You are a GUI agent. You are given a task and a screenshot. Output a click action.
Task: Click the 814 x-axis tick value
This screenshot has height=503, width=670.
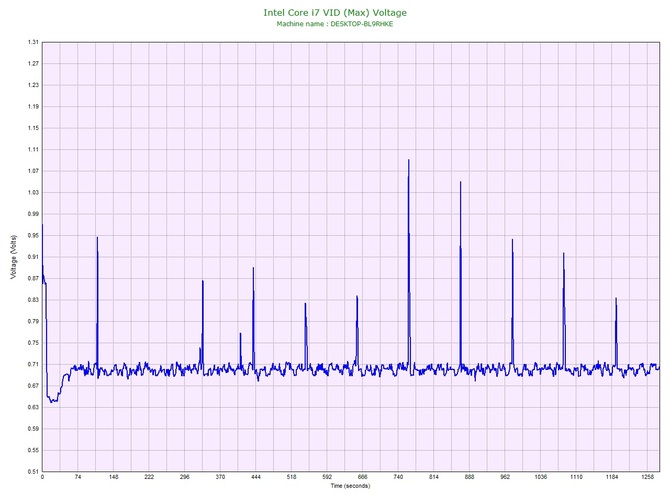(x=434, y=477)
